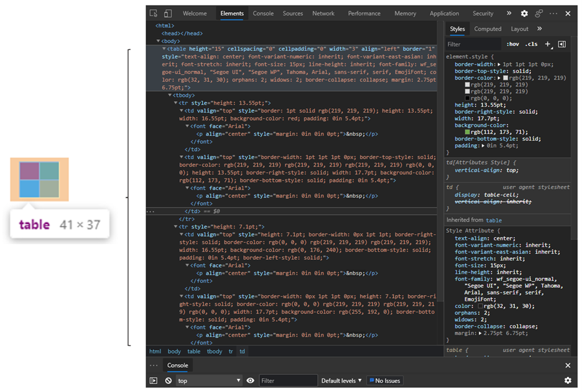Screen dimensions: 582x392
Task: Open DevTools settings gear in top toolbar
Action: click(524, 13)
